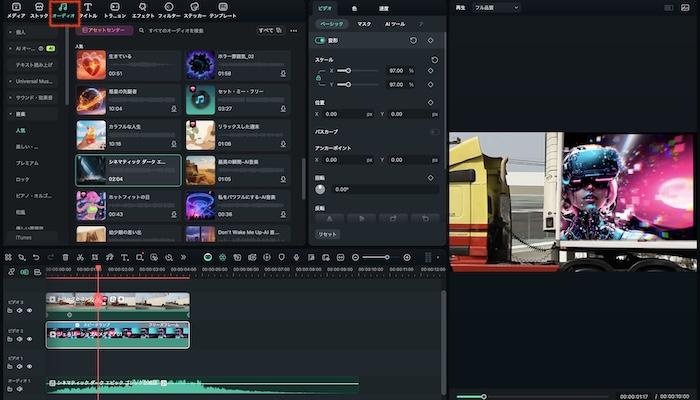Switch to the マスク tab
The image size is (700, 400).
pyautogui.click(x=364, y=22)
